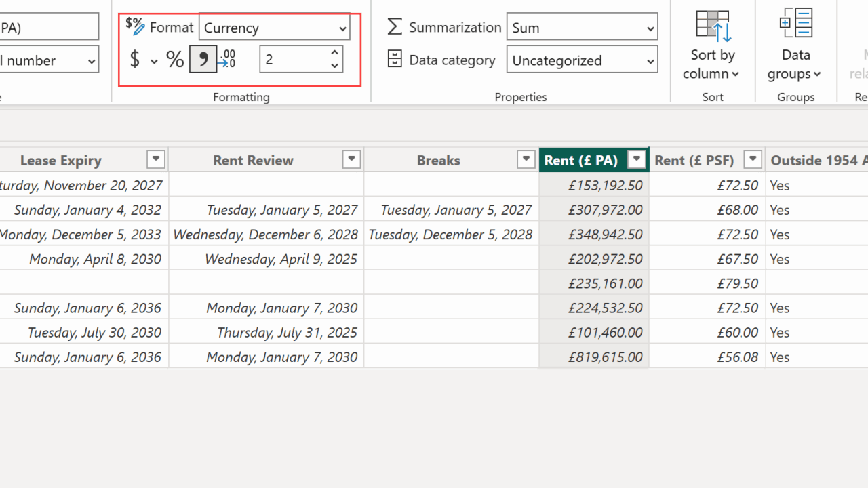
Task: Open filter dropdown on Rent (£ PA) column
Action: pos(637,159)
